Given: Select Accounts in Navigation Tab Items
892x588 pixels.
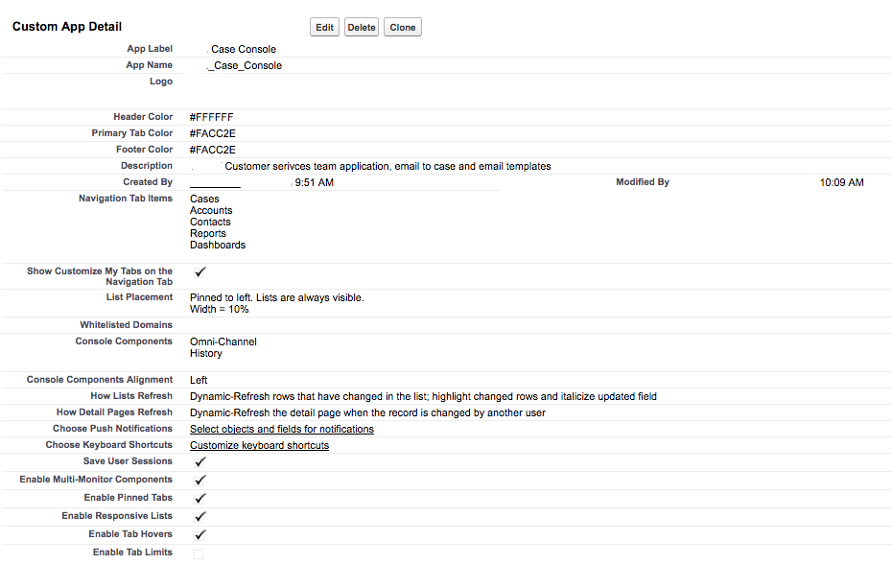Looking at the screenshot, I should click(x=211, y=210).
